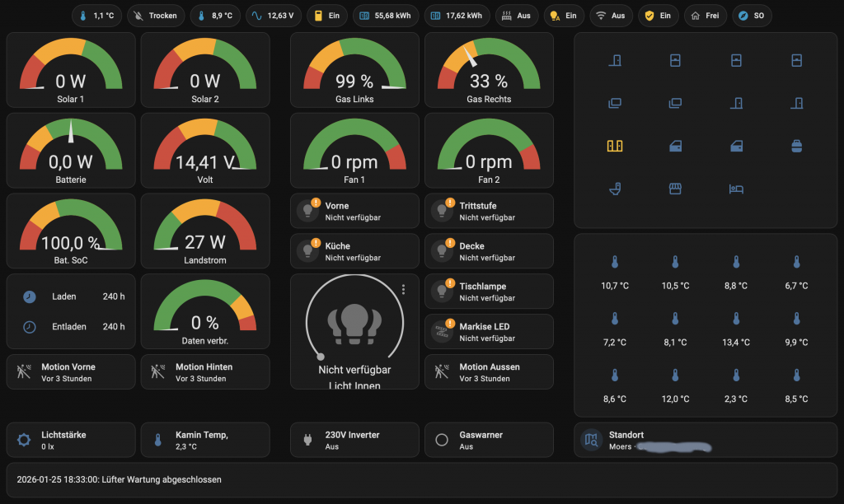The image size is (844, 504).
Task: Click the yellow battery chip showing Ein
Action: tap(327, 16)
